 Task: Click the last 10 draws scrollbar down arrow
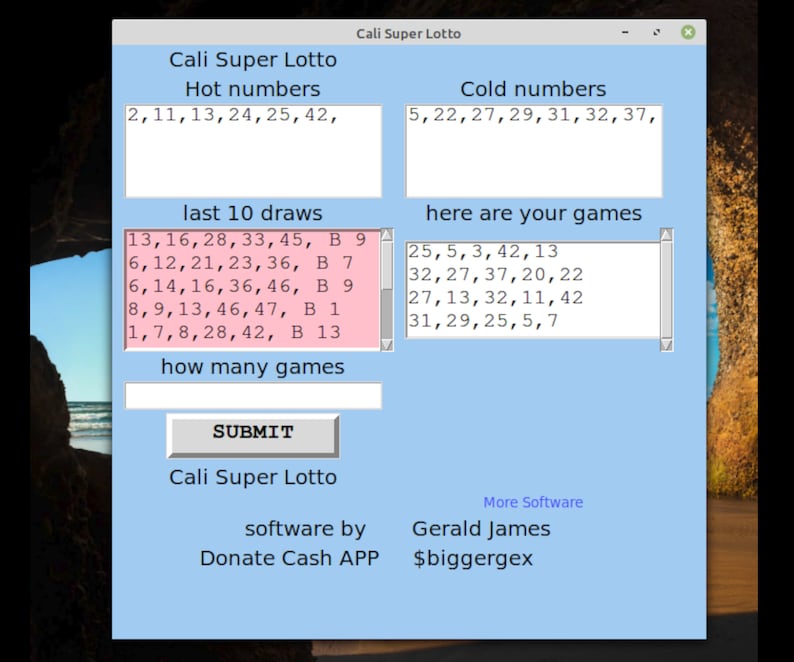point(387,345)
